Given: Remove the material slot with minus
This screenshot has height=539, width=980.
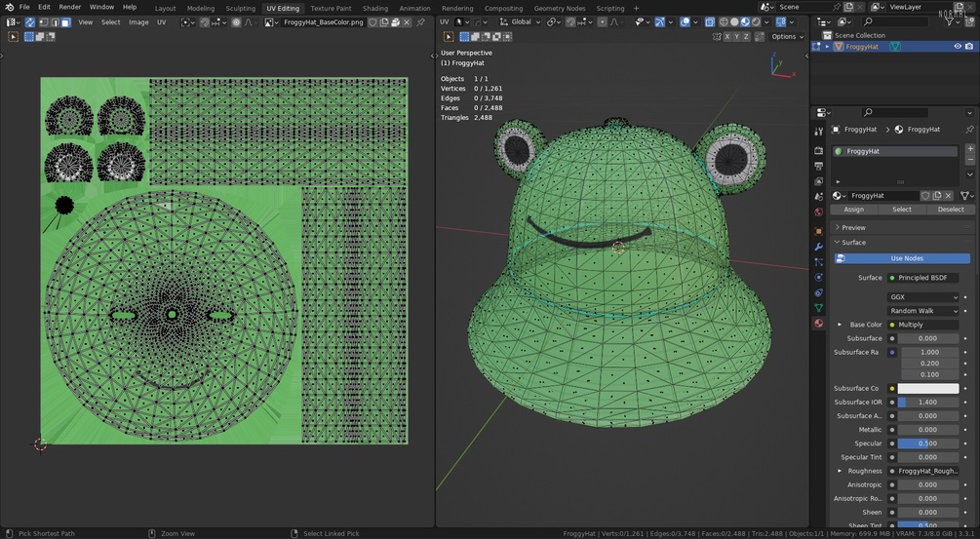Looking at the screenshot, I should tap(970, 161).
